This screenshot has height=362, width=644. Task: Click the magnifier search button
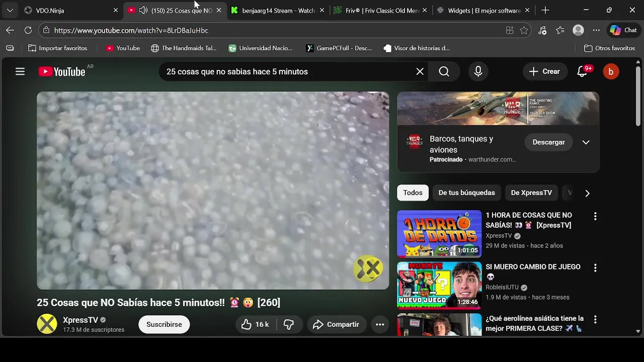point(444,71)
